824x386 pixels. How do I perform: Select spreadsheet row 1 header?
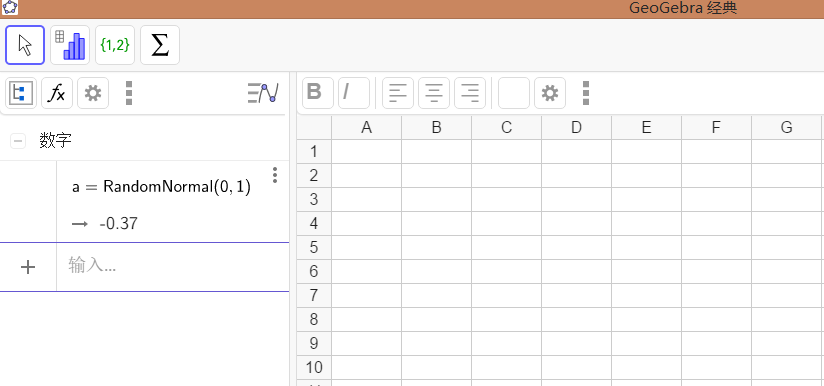(x=314, y=151)
